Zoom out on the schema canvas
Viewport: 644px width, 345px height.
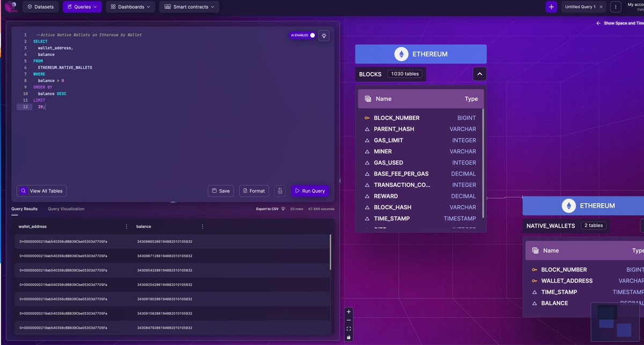[x=349, y=320]
